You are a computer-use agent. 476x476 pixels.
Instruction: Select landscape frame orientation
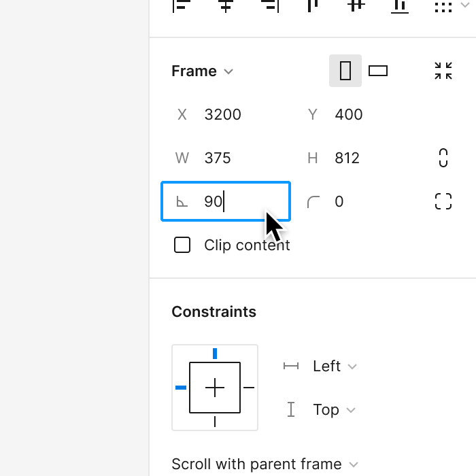378,71
